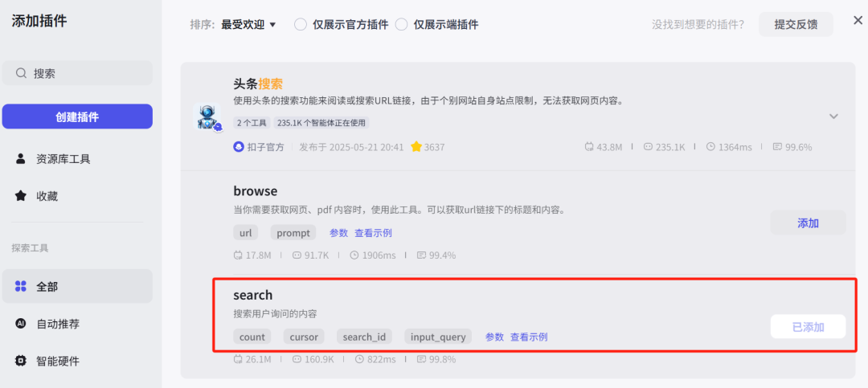Click the 17.8M calls icon for browse
This screenshot has width=868, height=388.
pyautogui.click(x=239, y=255)
